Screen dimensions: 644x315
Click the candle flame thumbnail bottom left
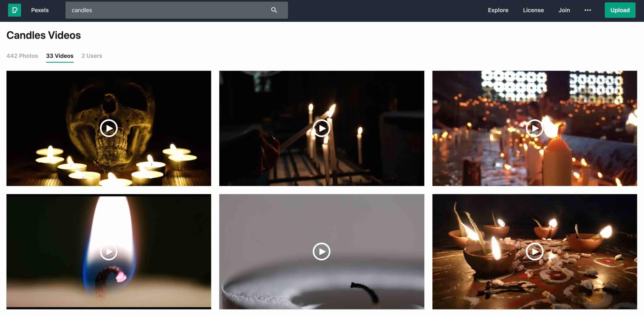(108, 251)
